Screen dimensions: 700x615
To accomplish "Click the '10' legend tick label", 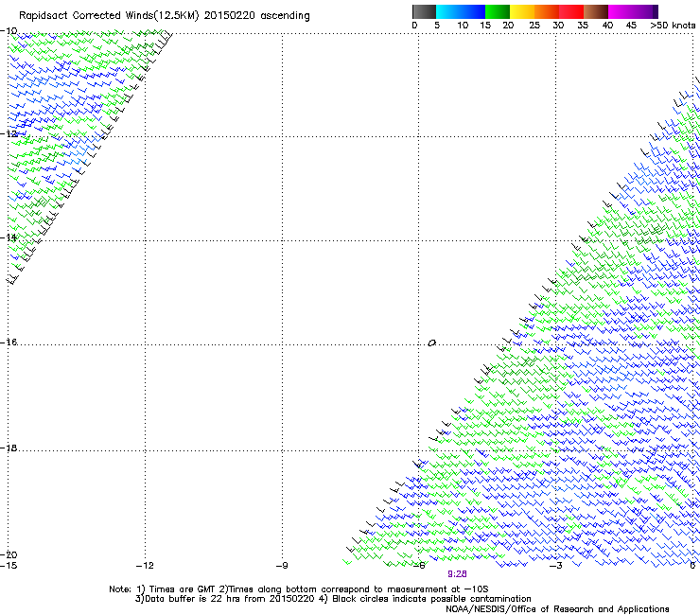I will point(463,26).
